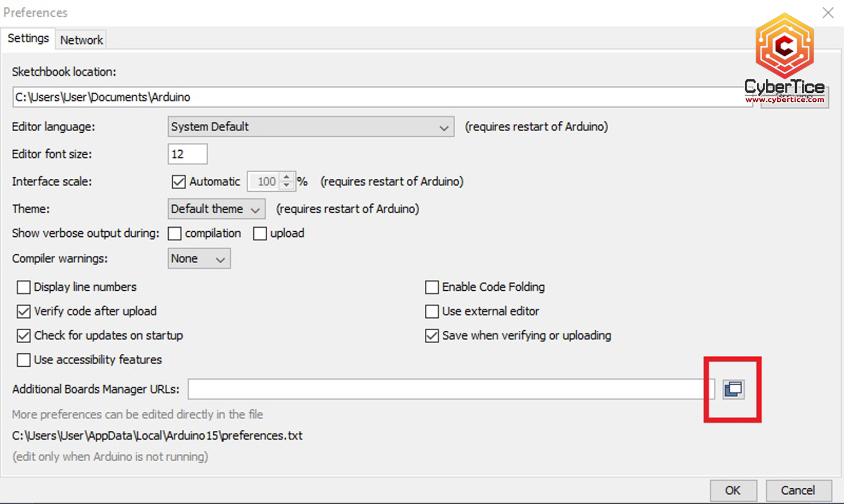Enable Code Folding checkbox
This screenshot has width=844, height=504.
coord(432,287)
